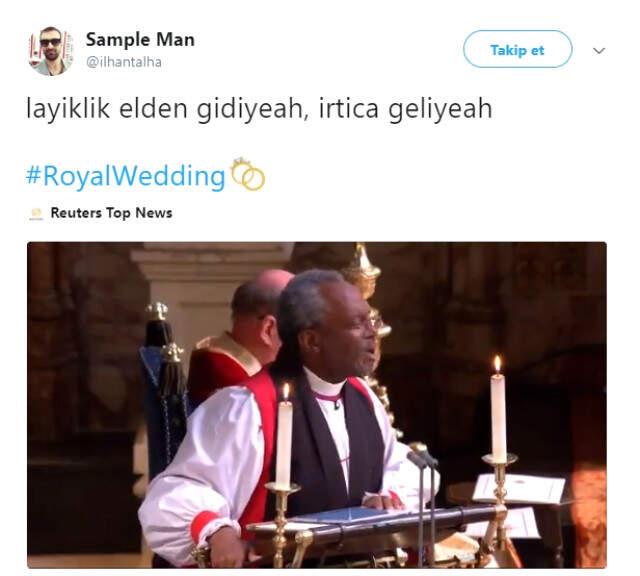The image size is (640, 576).
Task: Click the wedding rings emoji icon
Action: point(247,174)
